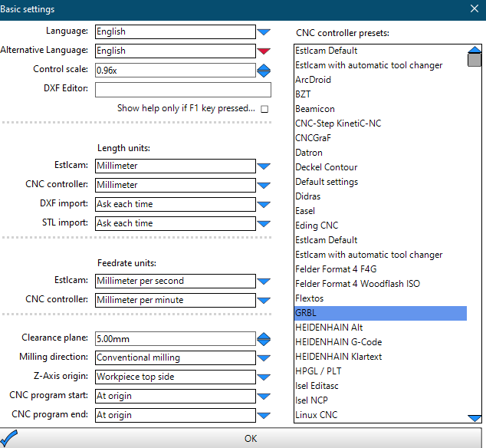Open the red Alternative Language dropdown arrow
Screen dimensions: 486x448
264,51
